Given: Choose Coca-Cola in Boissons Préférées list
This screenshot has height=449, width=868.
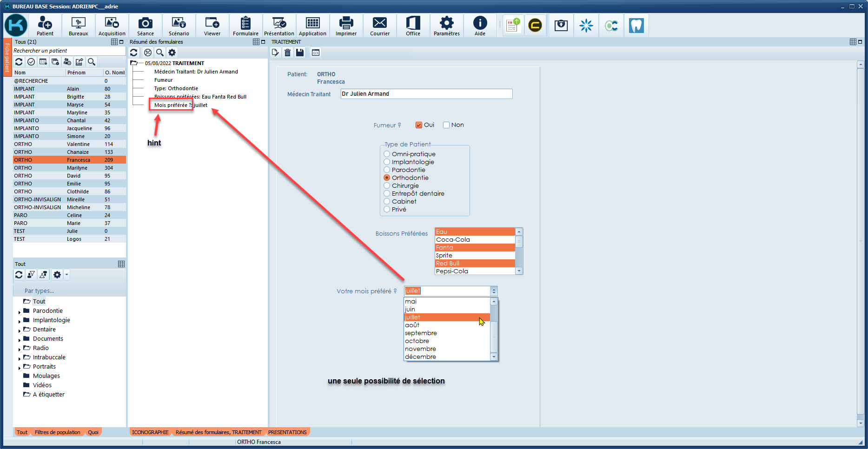Looking at the screenshot, I should [x=453, y=240].
